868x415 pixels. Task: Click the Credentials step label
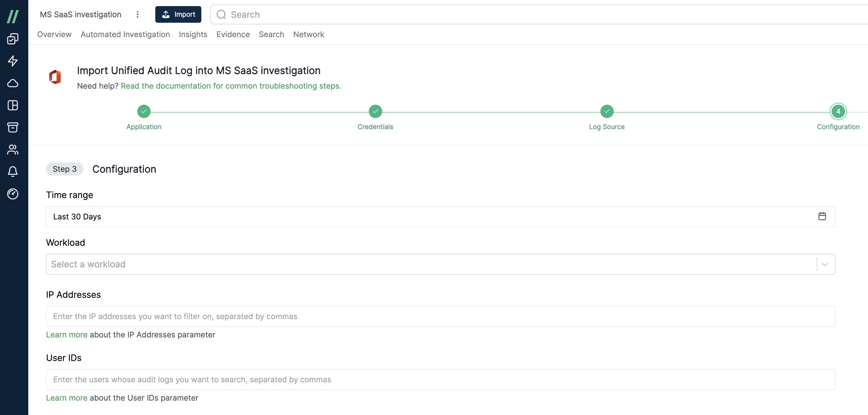[375, 127]
